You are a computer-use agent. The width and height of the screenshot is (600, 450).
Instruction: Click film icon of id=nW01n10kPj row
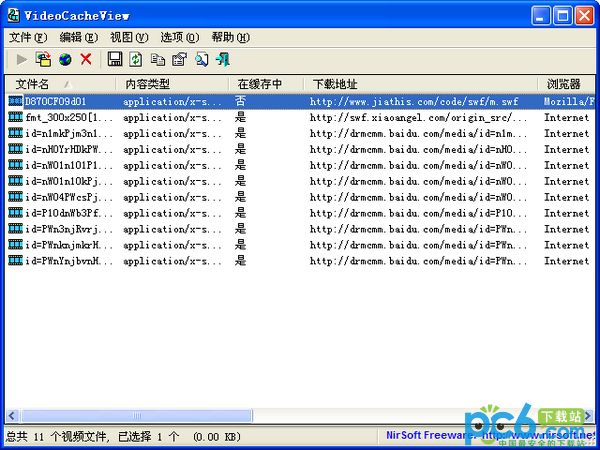[x=16, y=181]
